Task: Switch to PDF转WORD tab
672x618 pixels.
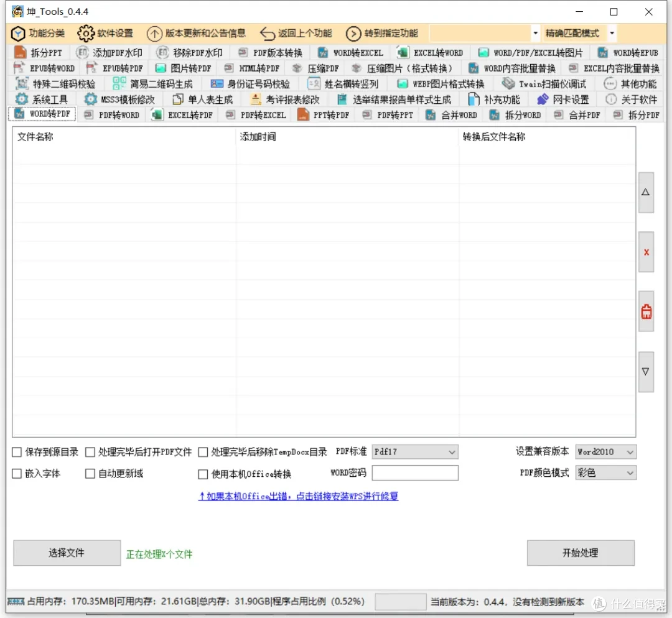Action: click(x=112, y=115)
